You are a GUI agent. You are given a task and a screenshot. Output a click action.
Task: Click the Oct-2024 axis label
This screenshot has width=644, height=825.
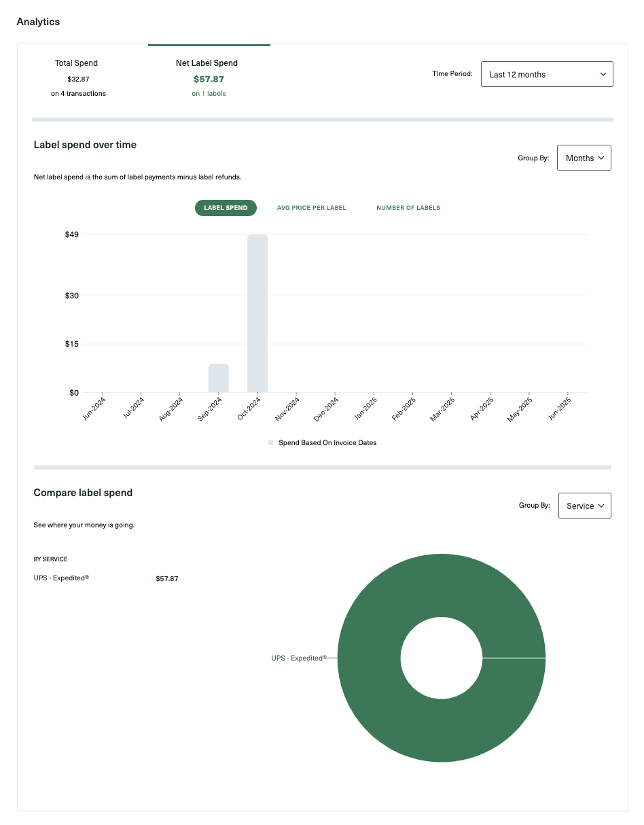248,410
